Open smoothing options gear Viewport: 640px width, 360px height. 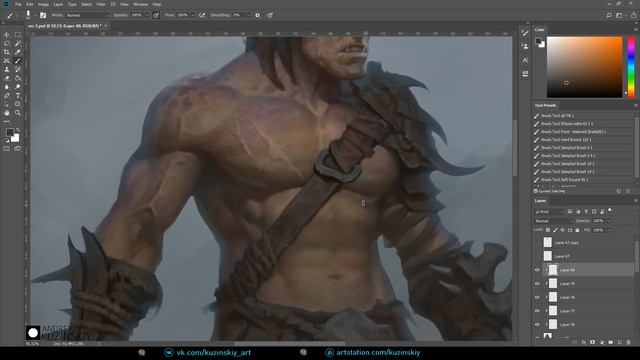(x=258, y=15)
